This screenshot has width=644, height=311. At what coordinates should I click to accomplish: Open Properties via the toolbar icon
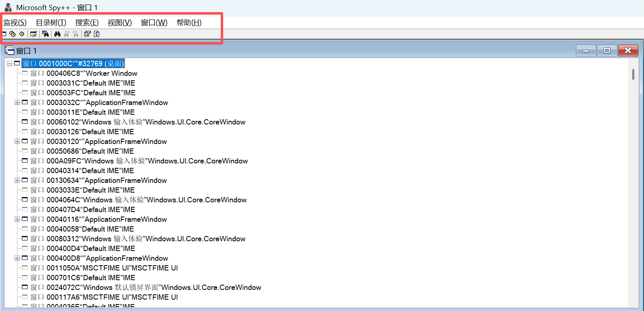tap(87, 34)
